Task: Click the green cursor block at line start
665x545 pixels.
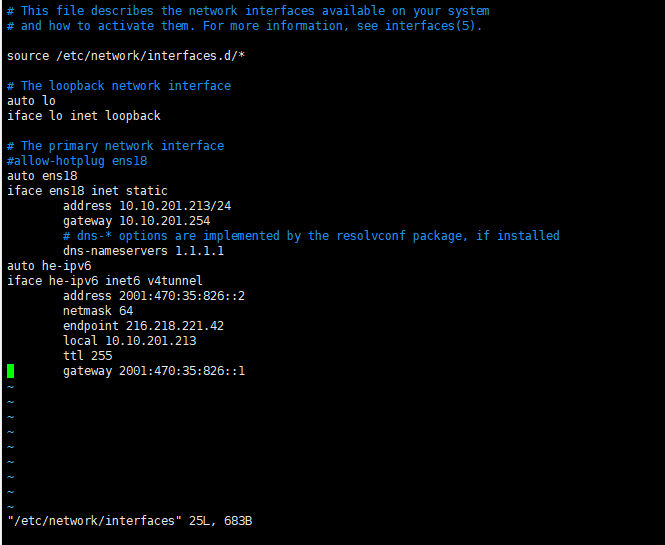Action: tap(11, 371)
